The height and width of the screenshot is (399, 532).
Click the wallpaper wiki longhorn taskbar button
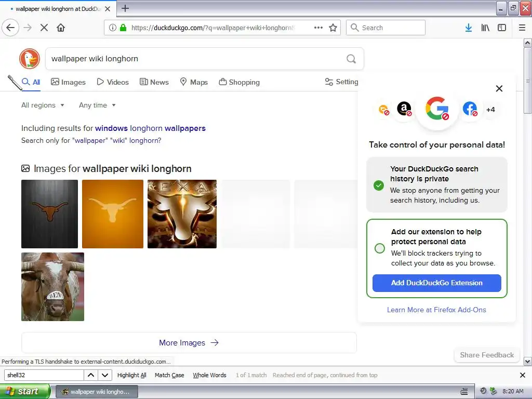(97, 392)
